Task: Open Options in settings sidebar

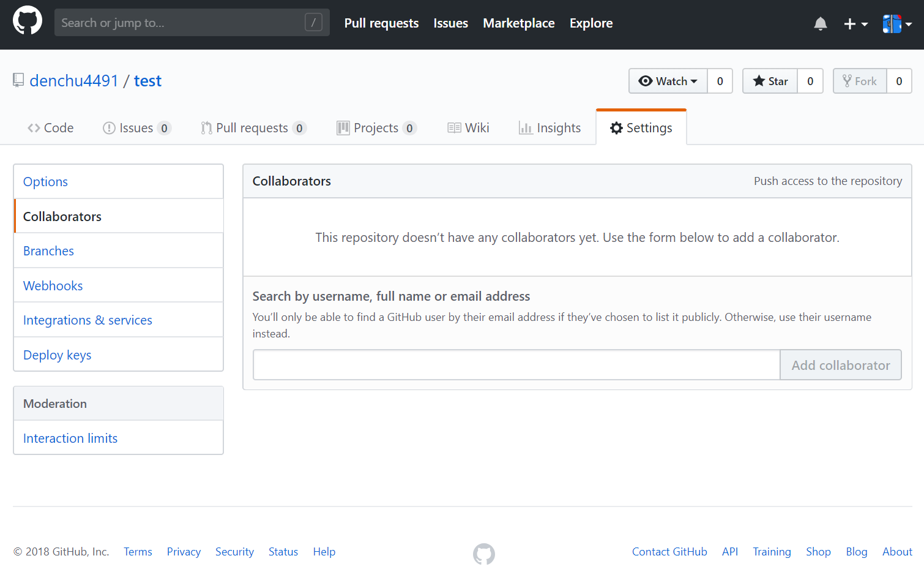Action: click(x=118, y=182)
